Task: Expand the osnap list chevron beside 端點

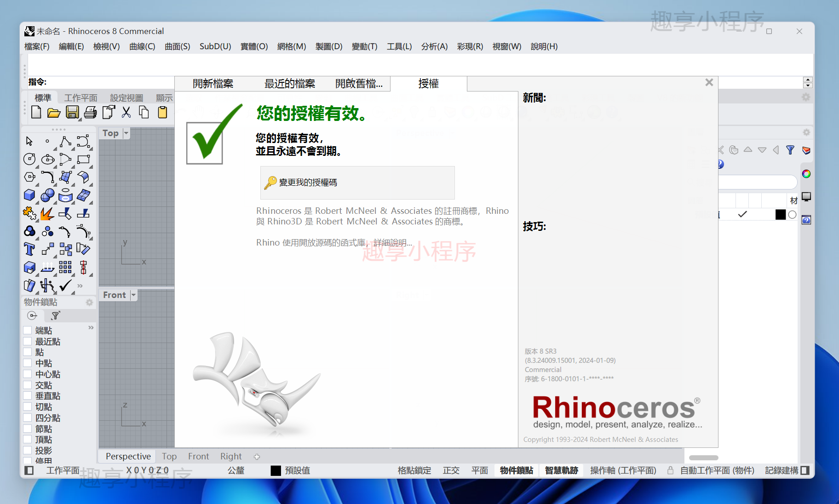Action: [91, 327]
